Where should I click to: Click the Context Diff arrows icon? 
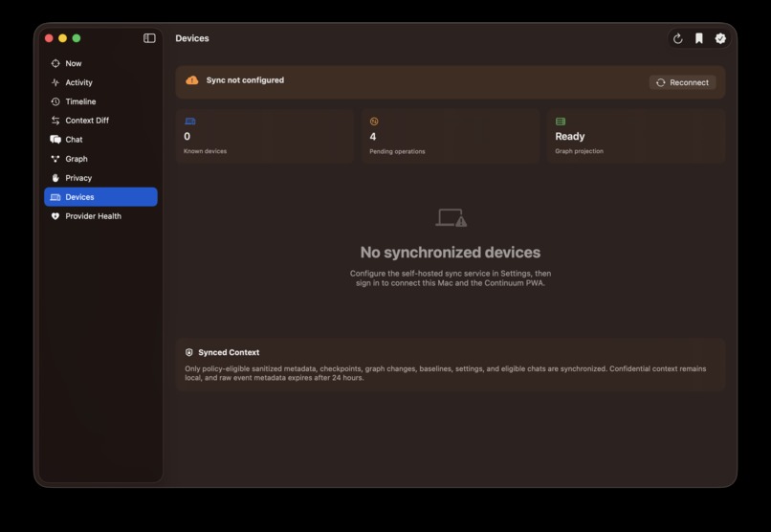55,121
